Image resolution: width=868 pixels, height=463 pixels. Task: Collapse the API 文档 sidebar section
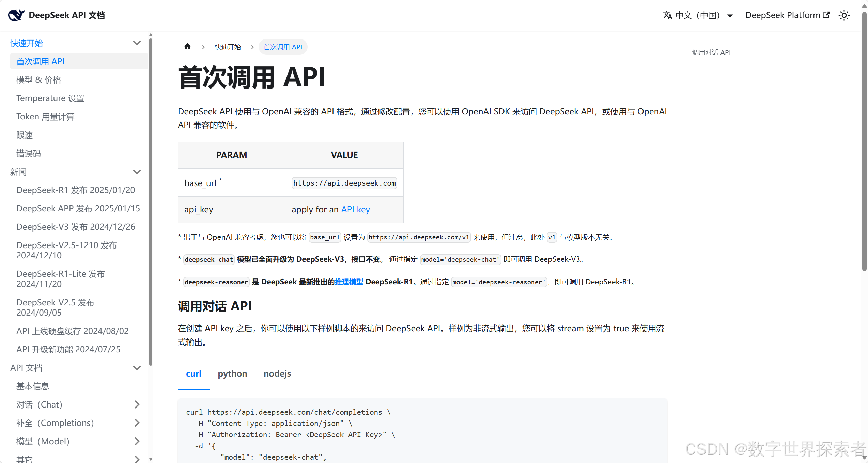click(x=137, y=368)
